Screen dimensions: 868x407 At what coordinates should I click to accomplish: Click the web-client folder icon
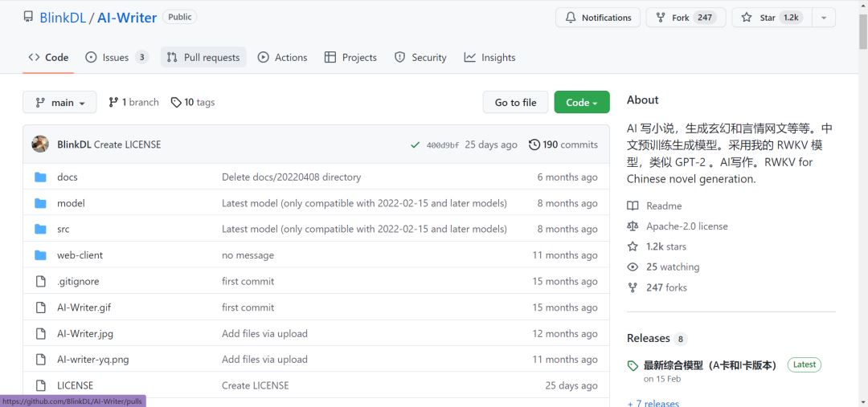click(x=40, y=255)
